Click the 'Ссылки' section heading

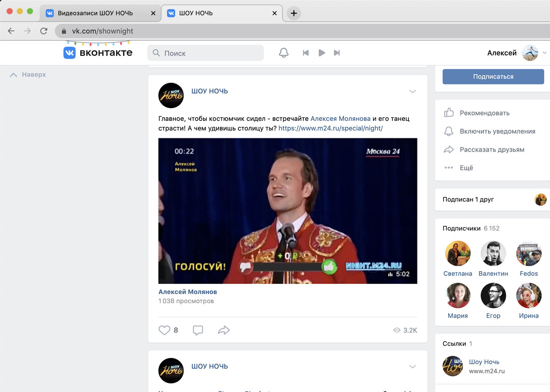454,343
